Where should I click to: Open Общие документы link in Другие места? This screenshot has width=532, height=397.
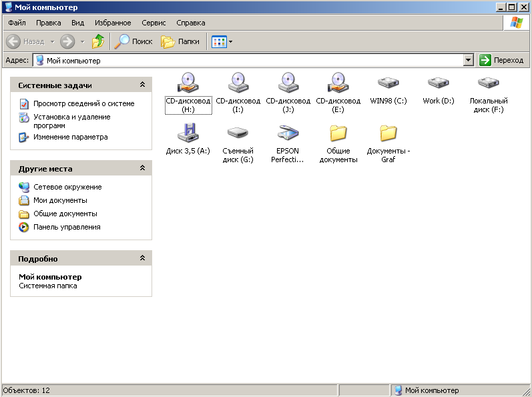[x=65, y=214]
